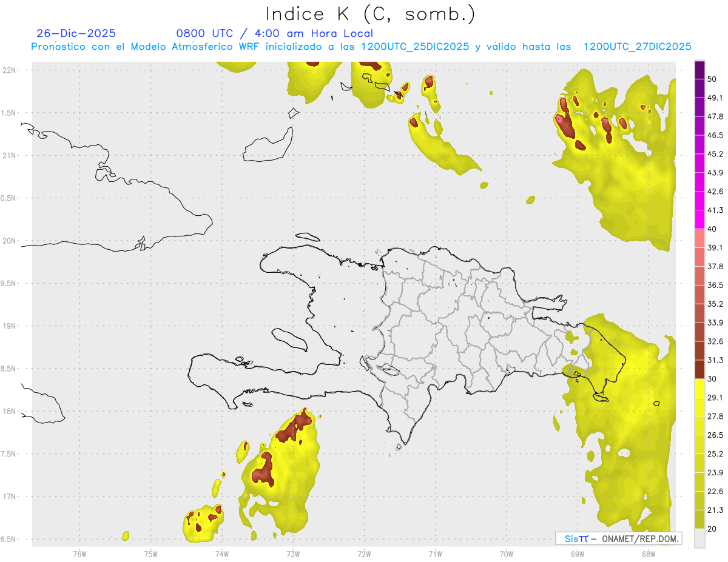Screen dimensions: 728x562
Task: Click the colorbar value '21.3'
Action: (715, 510)
